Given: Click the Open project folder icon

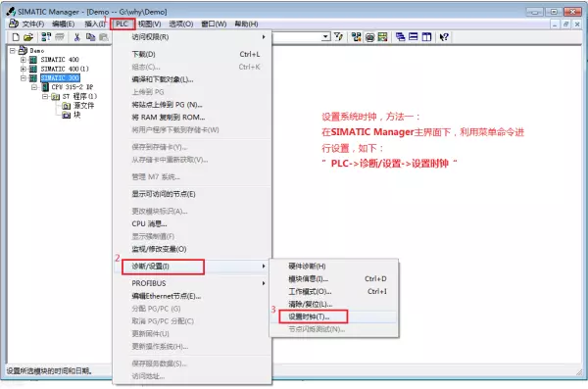Looking at the screenshot, I should pos(28,37).
